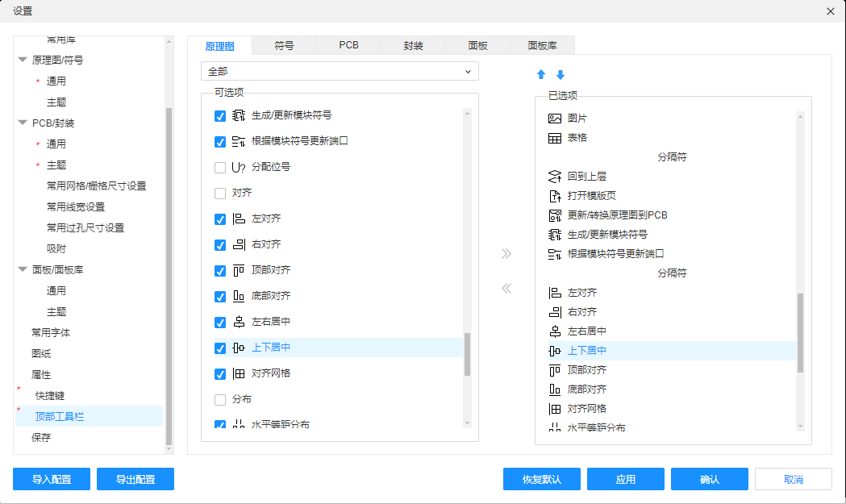Select 更新/转换原理图到PCB in the selected list
The height and width of the screenshot is (504, 846).
pyautogui.click(x=617, y=215)
